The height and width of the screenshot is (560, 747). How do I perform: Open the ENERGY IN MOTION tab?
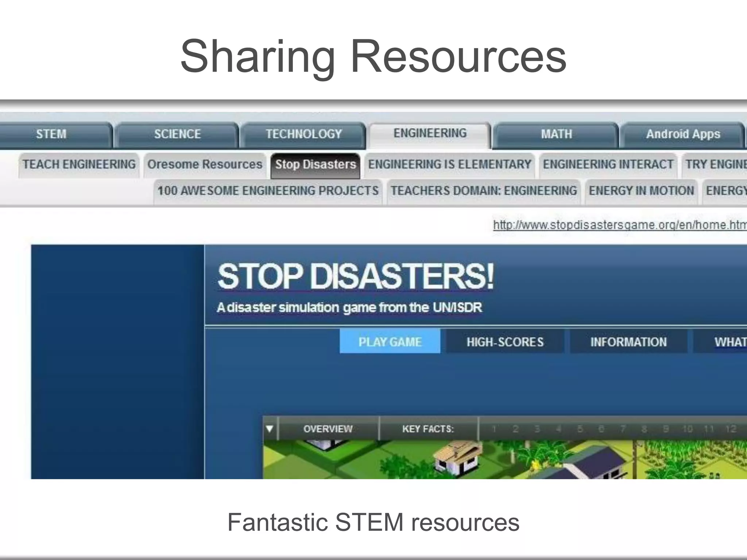point(641,191)
